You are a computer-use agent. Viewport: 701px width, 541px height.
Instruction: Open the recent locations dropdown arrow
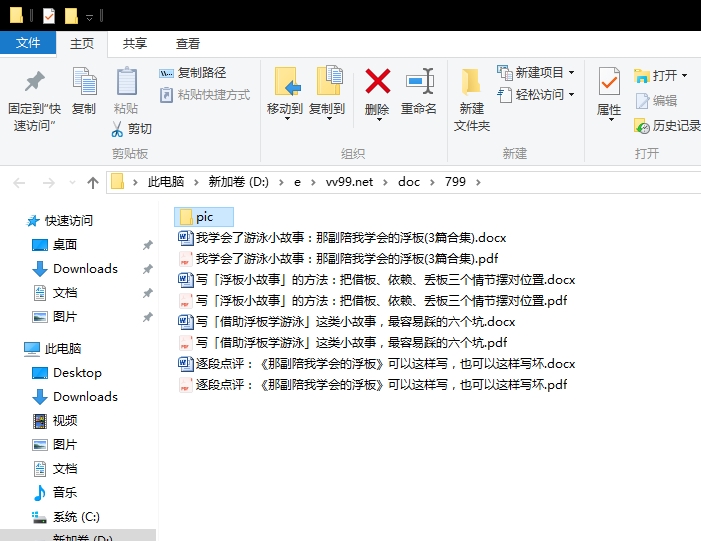coord(72,182)
